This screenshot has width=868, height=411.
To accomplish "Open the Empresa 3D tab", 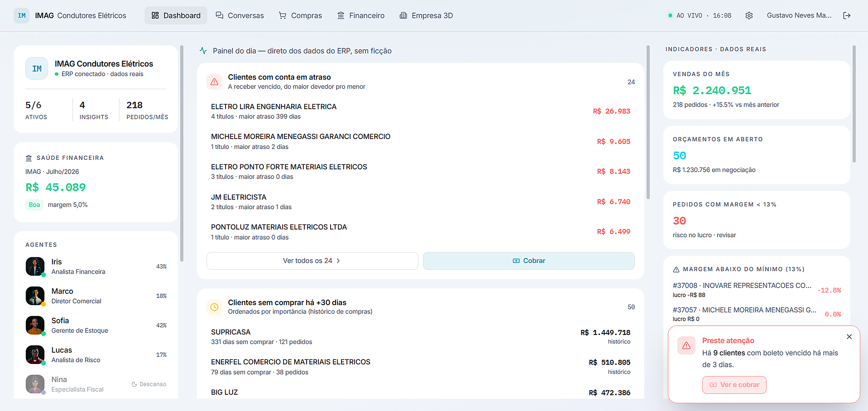I will [x=426, y=15].
